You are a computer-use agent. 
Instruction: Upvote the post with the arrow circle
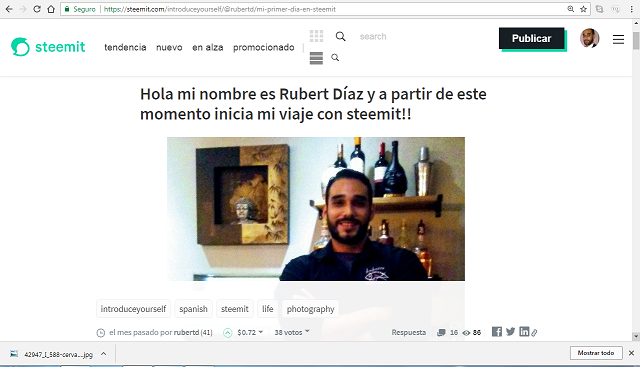(x=228, y=333)
